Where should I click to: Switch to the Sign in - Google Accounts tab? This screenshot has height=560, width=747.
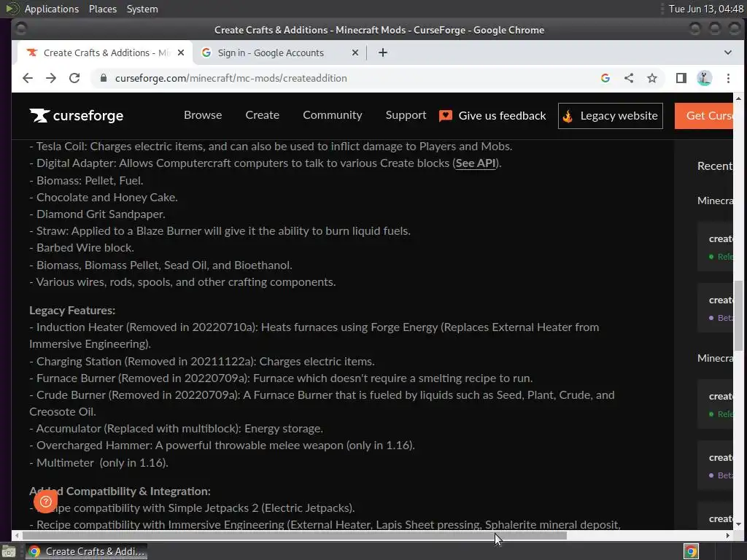[279, 52]
